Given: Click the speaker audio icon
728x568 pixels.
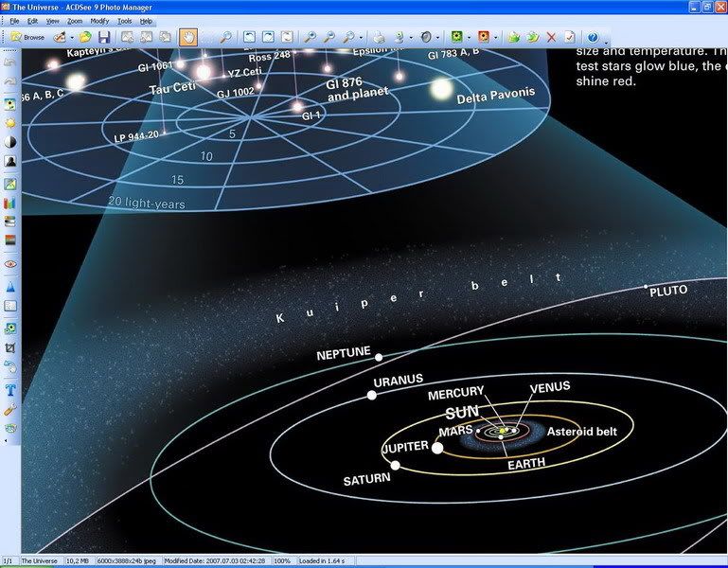Looking at the screenshot, I should (x=425, y=37).
